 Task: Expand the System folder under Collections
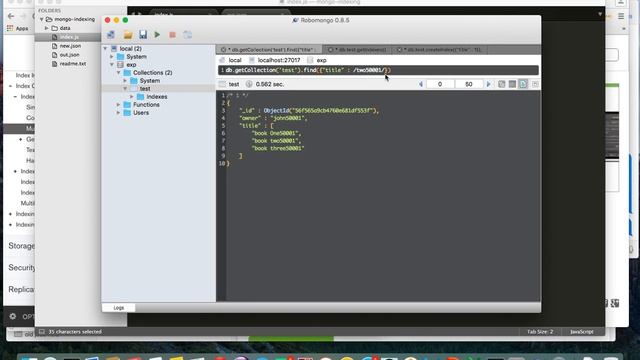tap(125, 81)
